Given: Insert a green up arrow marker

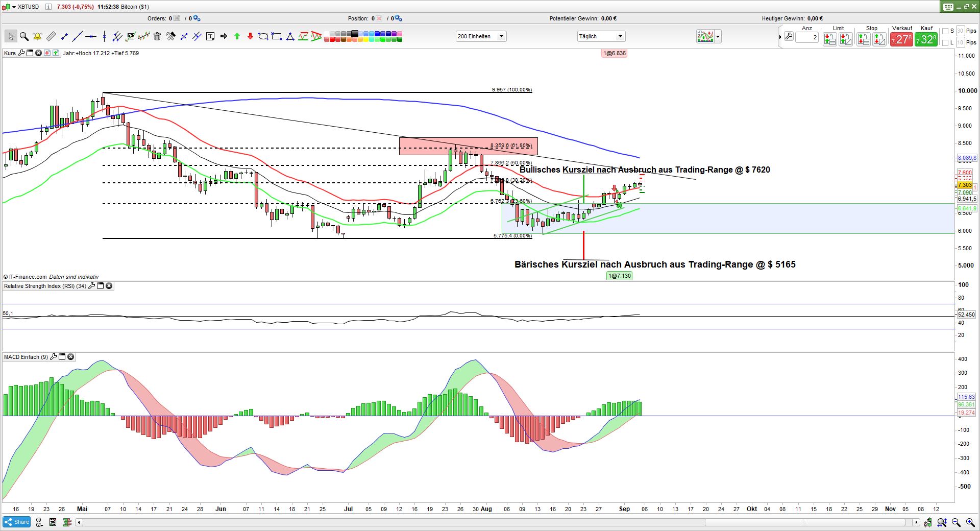Looking at the screenshot, I should tap(237, 36).
